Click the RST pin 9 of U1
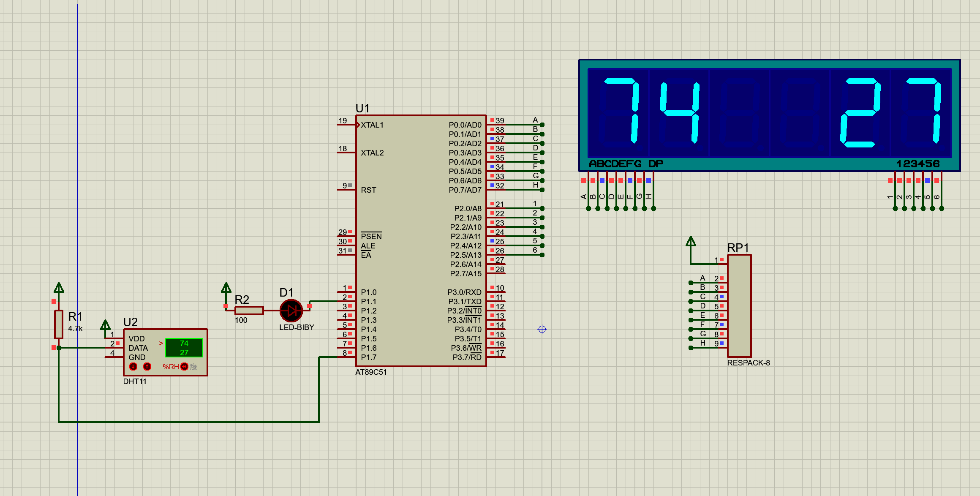The width and height of the screenshot is (980, 496). [346, 190]
